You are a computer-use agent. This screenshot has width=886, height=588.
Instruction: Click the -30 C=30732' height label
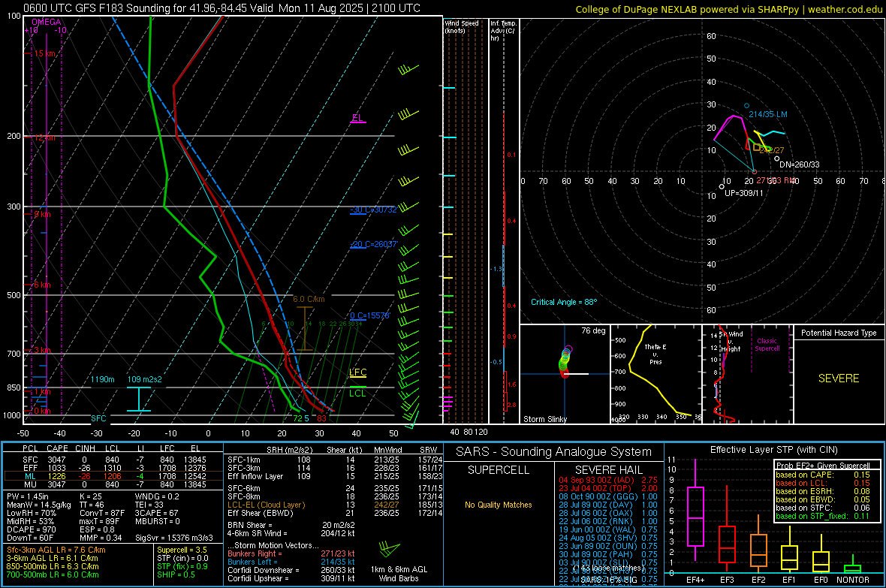tap(373, 210)
